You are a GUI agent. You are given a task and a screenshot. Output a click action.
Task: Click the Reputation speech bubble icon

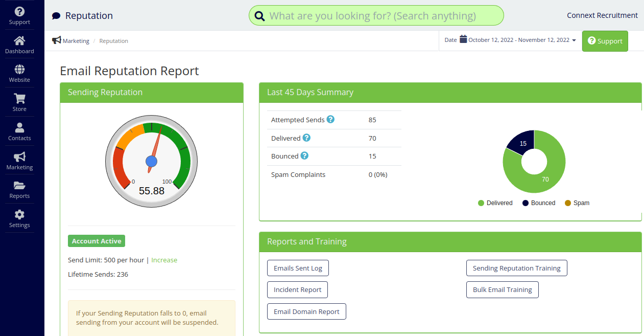click(56, 16)
